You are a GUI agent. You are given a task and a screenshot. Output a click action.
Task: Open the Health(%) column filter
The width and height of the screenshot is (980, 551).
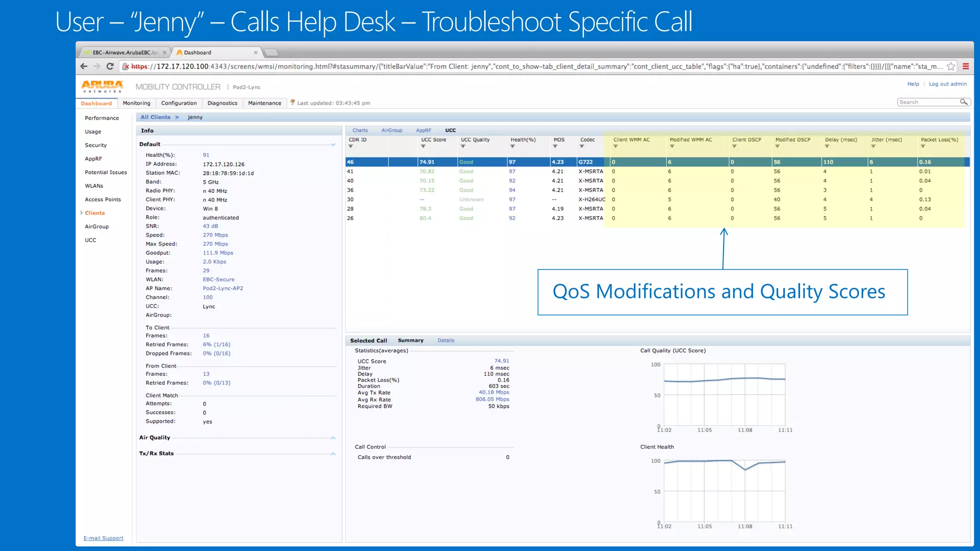tap(512, 146)
